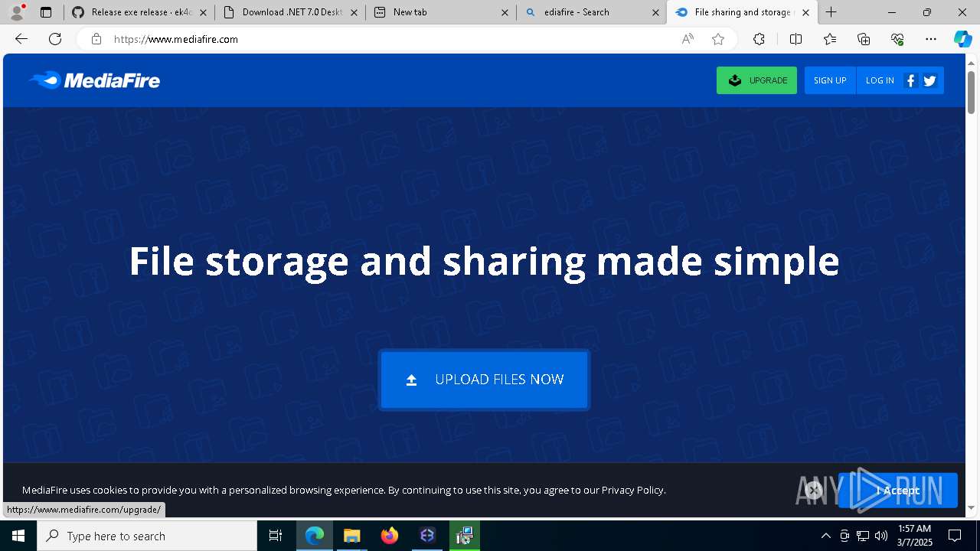980x551 pixels.
Task: Open a new browser tab with plus
Action: [x=831, y=12]
